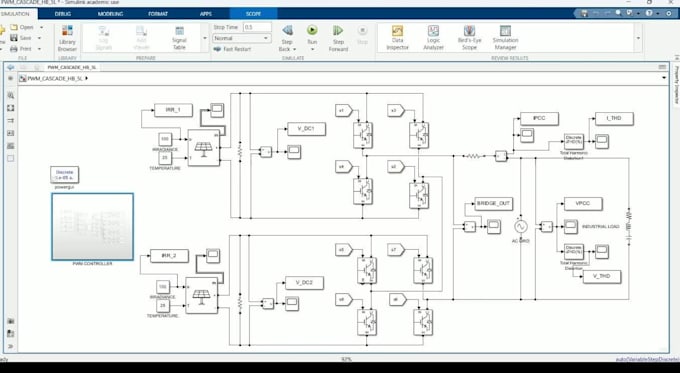The image size is (680, 373).
Task: Open the Print button dropdown arrow
Action: 40,49
